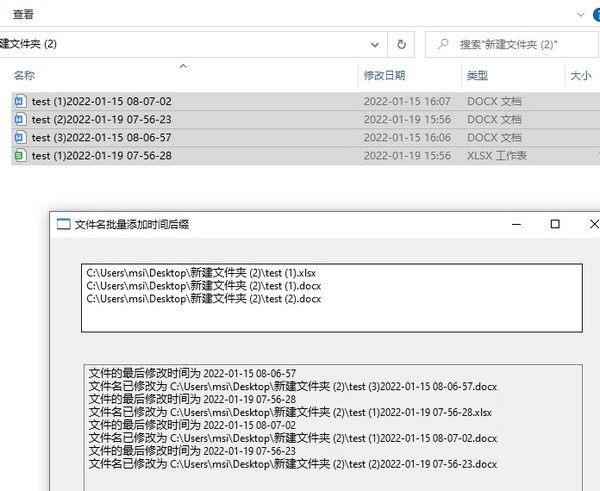The image size is (600, 491).
Task: Sort files by 修改日期 column header
Action: coord(385,75)
